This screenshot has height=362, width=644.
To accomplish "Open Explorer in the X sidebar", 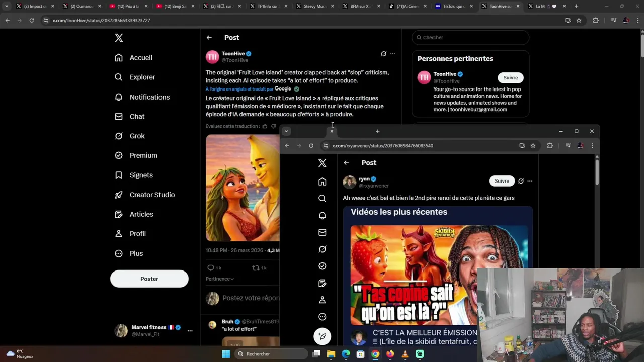I will [x=135, y=77].
